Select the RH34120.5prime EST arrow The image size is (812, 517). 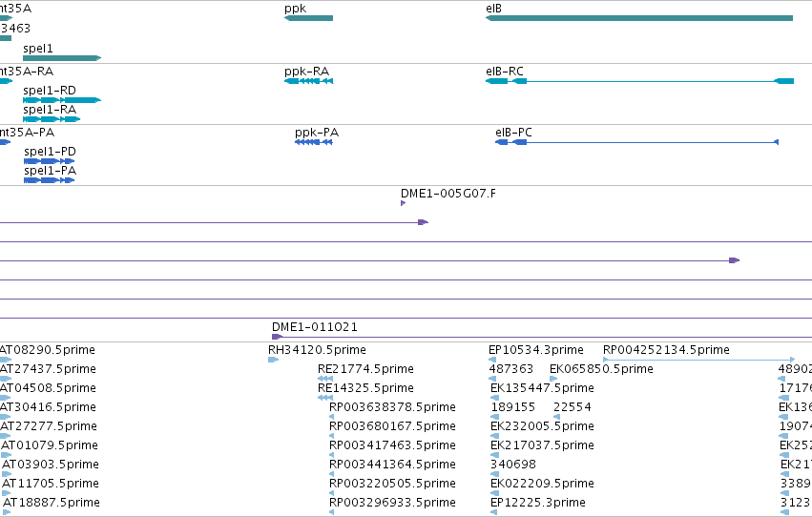pos(274,360)
